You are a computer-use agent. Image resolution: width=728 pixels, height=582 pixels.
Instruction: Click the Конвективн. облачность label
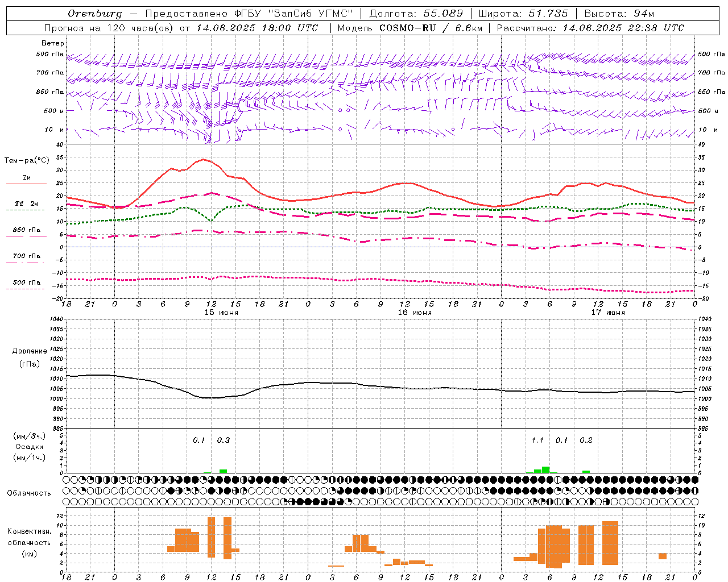pos(29,537)
